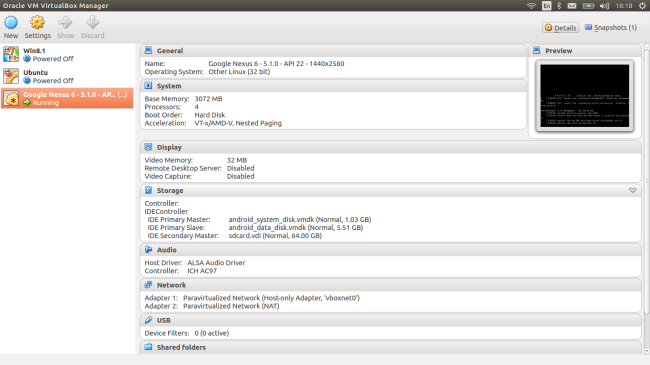The width and height of the screenshot is (650, 365).
Task: Click the clock showing 18:18
Action: click(624, 6)
